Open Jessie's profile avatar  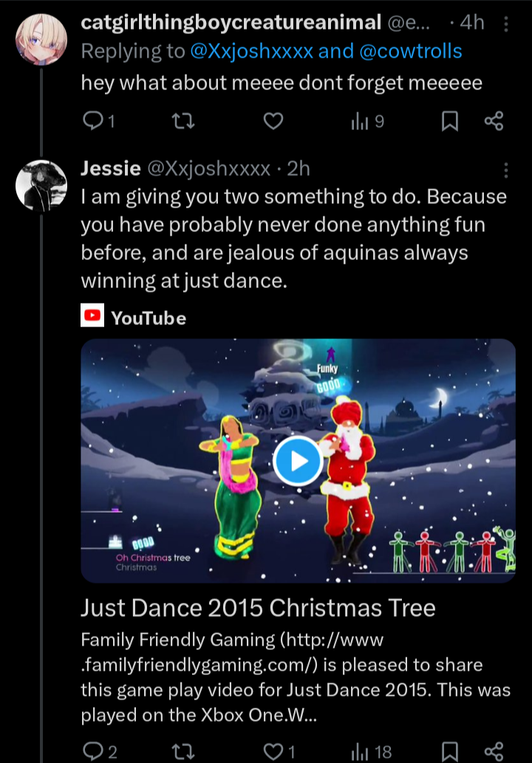click(x=41, y=185)
